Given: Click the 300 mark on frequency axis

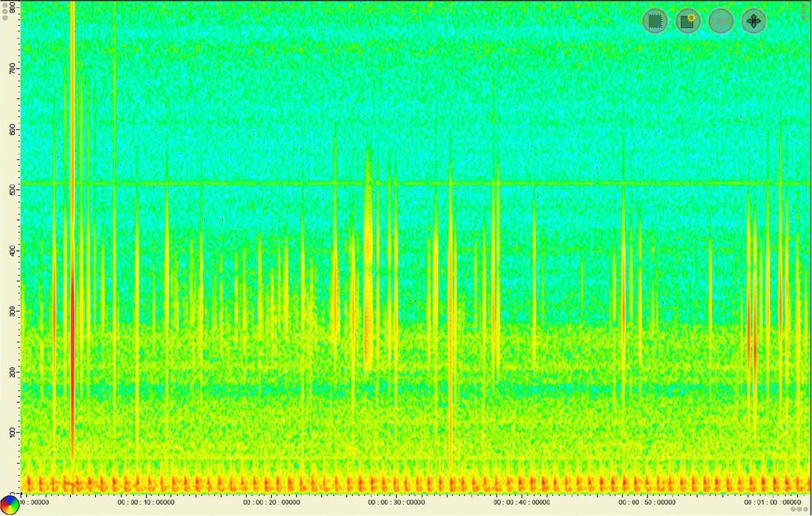Looking at the screenshot, I should point(12,312).
